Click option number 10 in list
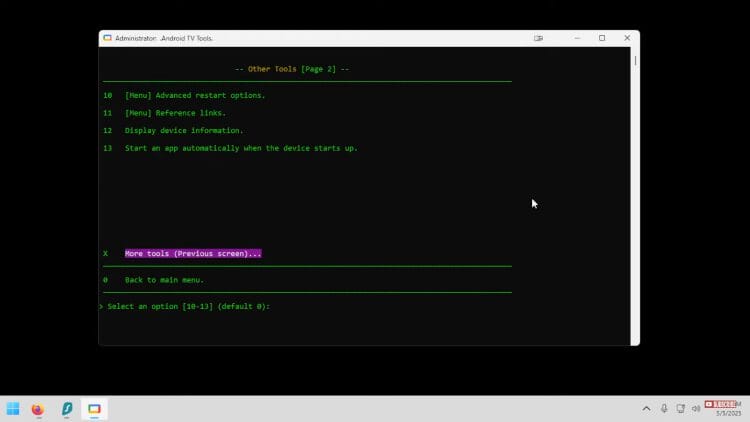The height and width of the screenshot is (422, 750). coord(108,95)
